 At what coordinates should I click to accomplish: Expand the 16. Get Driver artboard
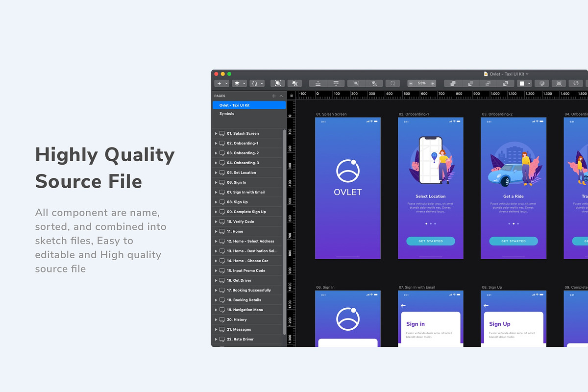(x=216, y=280)
